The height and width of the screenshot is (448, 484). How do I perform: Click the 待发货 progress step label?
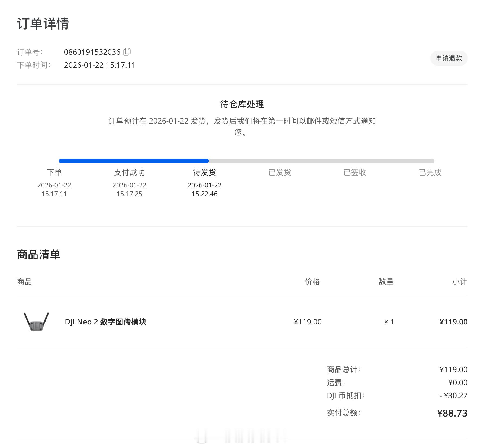[x=205, y=172]
